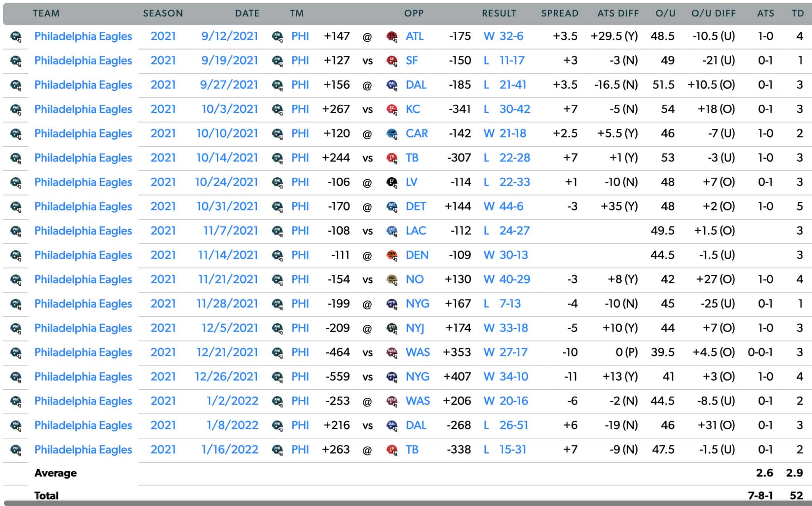Click the SF 49ers helmet icon
The image size is (812, 506).
pos(392,61)
